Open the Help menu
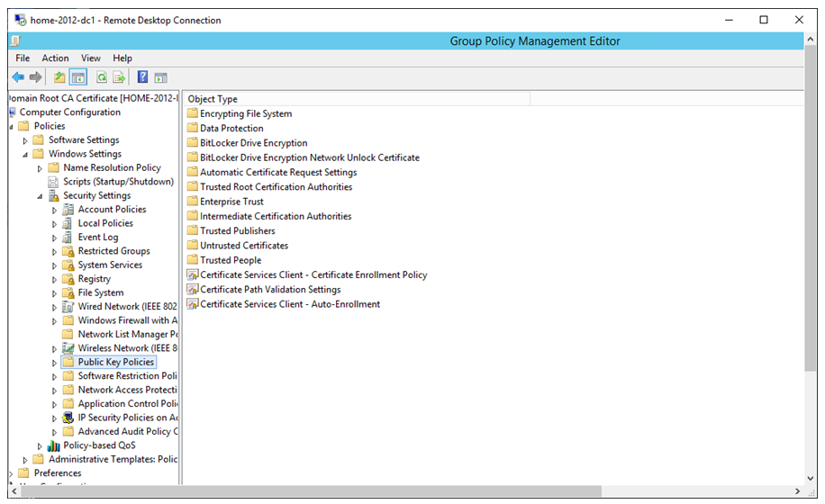Screen dimensions: 825x504 coord(122,58)
